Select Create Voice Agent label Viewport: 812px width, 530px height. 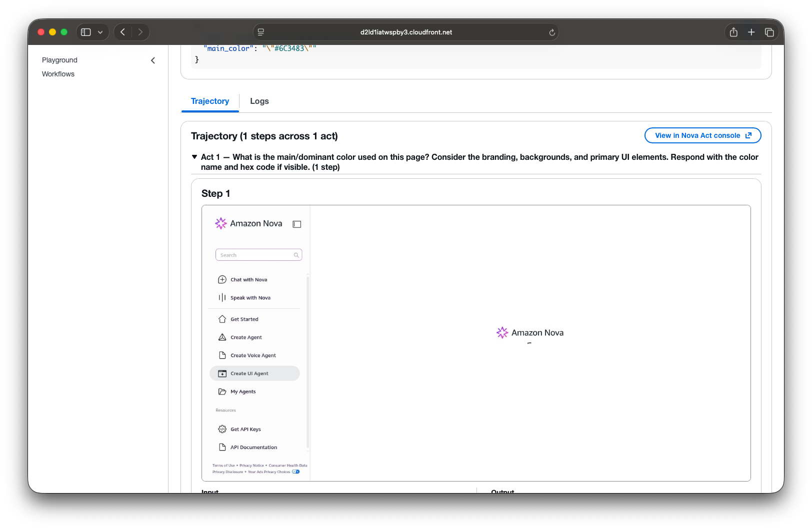pos(253,355)
